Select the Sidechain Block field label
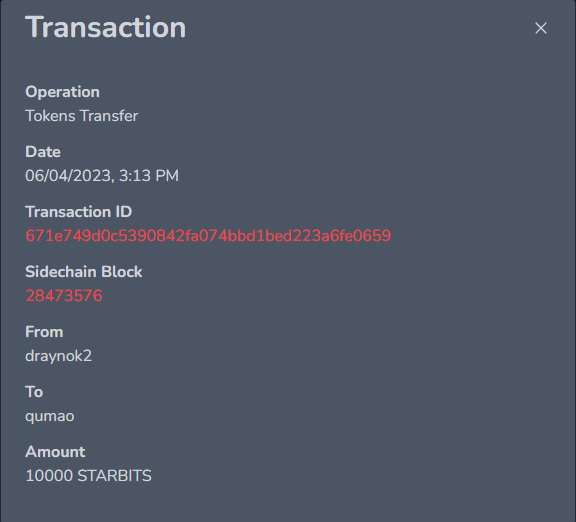 [84, 272]
